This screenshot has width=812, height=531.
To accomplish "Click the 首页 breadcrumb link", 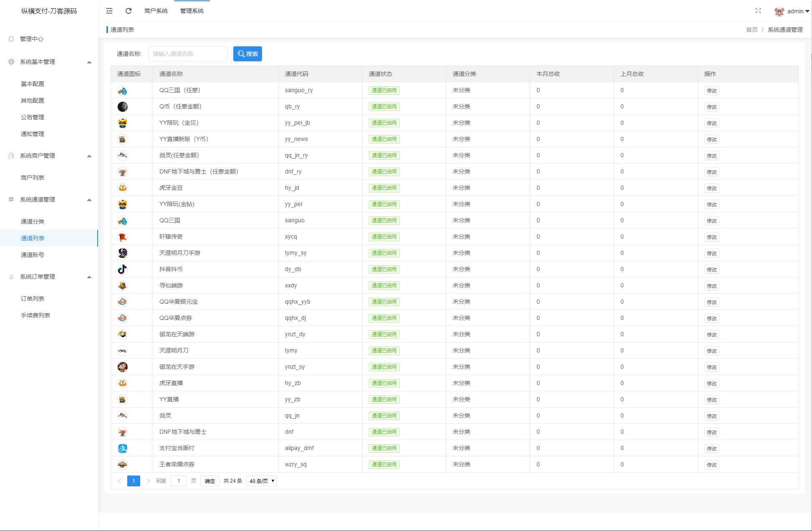I will coord(751,30).
